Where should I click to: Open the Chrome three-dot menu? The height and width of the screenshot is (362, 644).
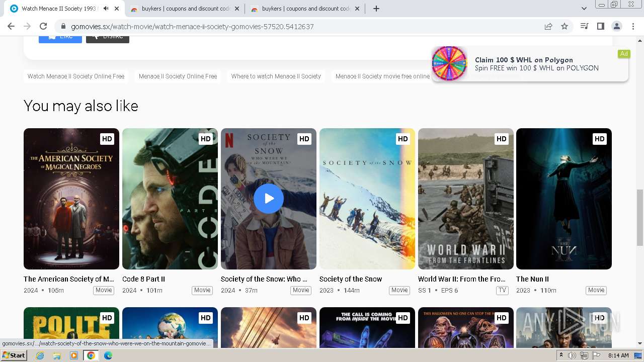click(x=632, y=27)
